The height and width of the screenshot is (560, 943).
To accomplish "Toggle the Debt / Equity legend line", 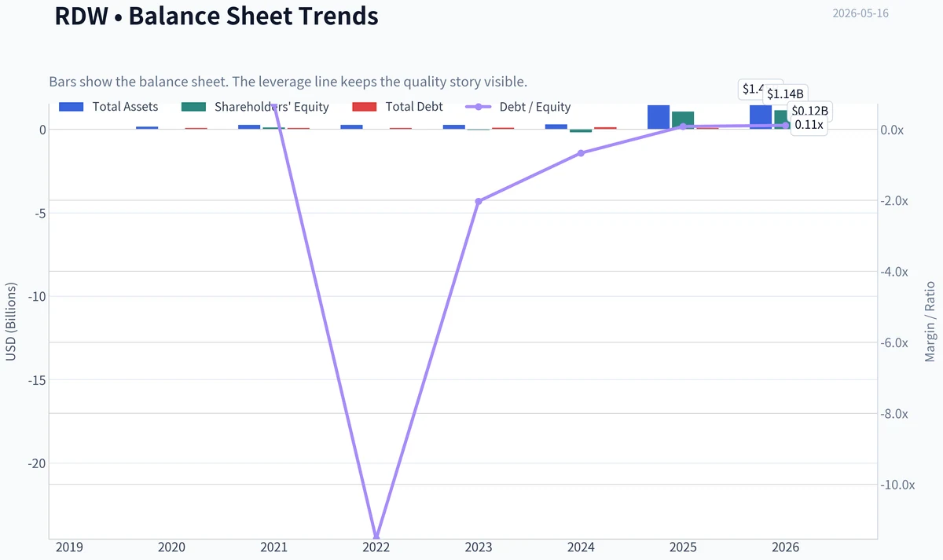I will (519, 107).
